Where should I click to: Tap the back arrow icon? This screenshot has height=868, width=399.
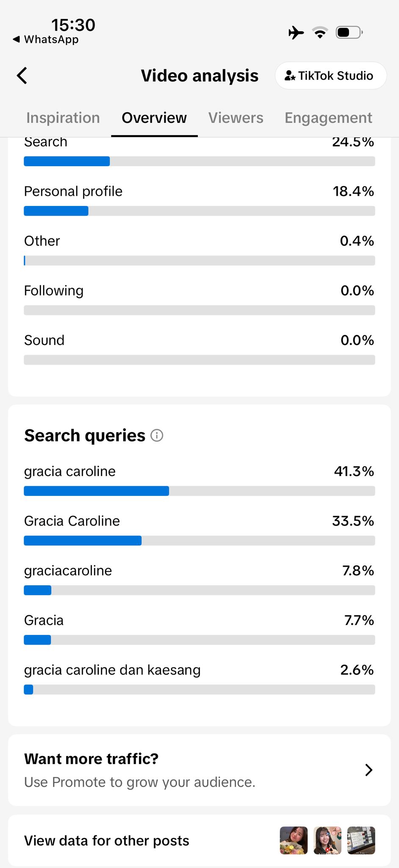pos(22,76)
